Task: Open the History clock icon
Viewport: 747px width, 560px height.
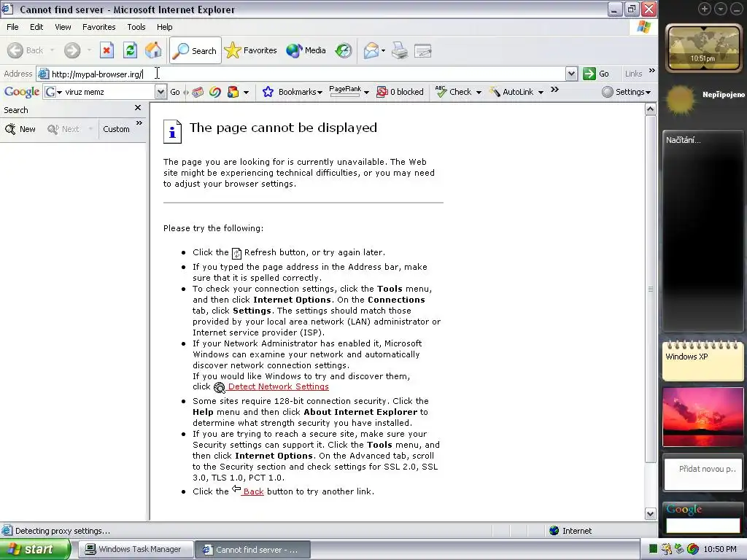Action: (344, 50)
